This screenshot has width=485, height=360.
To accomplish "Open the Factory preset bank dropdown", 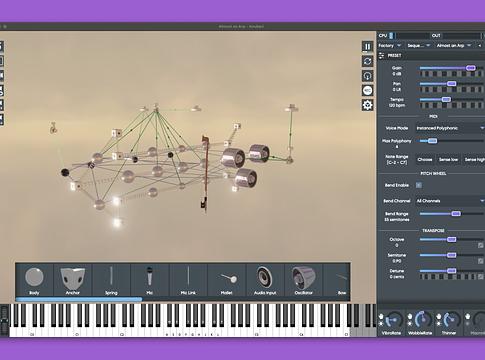I will (390, 46).
